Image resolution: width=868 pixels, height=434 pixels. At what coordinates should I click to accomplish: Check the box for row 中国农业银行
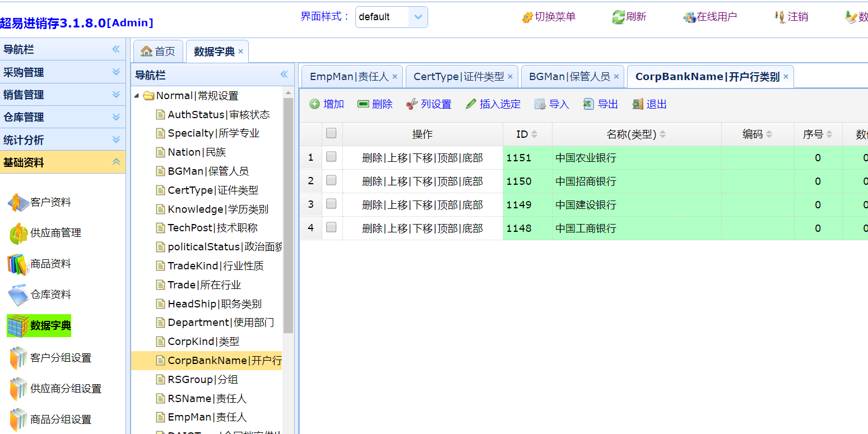click(x=331, y=157)
